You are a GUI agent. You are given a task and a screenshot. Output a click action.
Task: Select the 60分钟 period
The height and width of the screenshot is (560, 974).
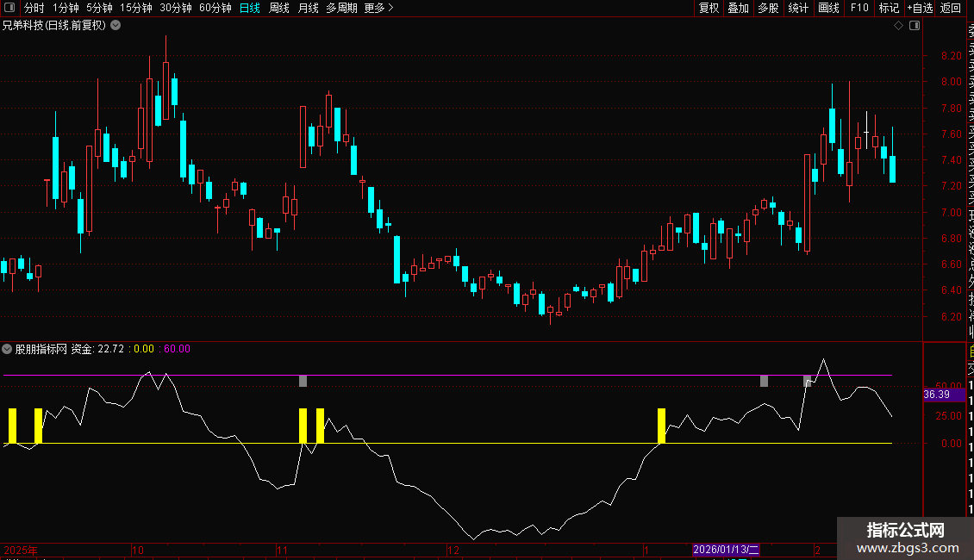click(215, 8)
